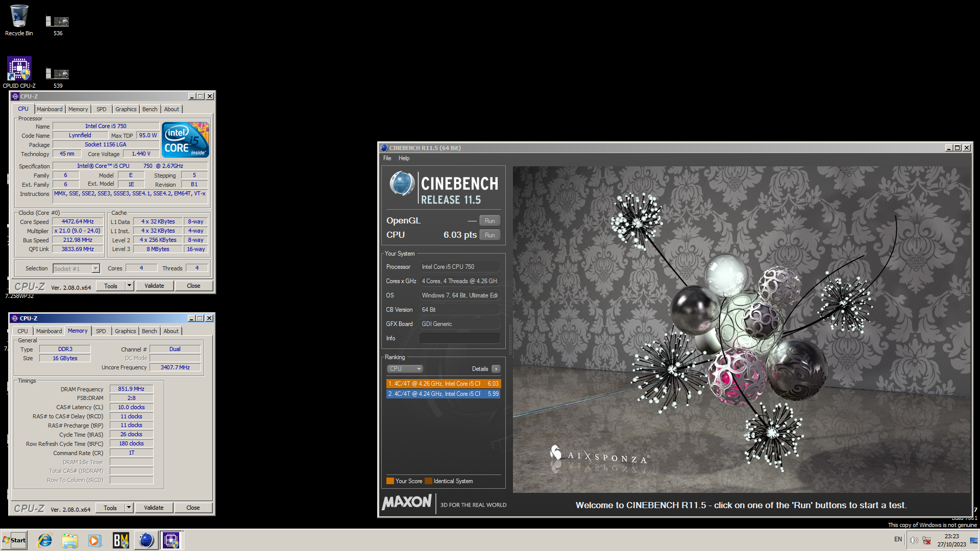The width and height of the screenshot is (980, 551).
Task: Expand ranking Details arrow button
Action: pyautogui.click(x=496, y=369)
